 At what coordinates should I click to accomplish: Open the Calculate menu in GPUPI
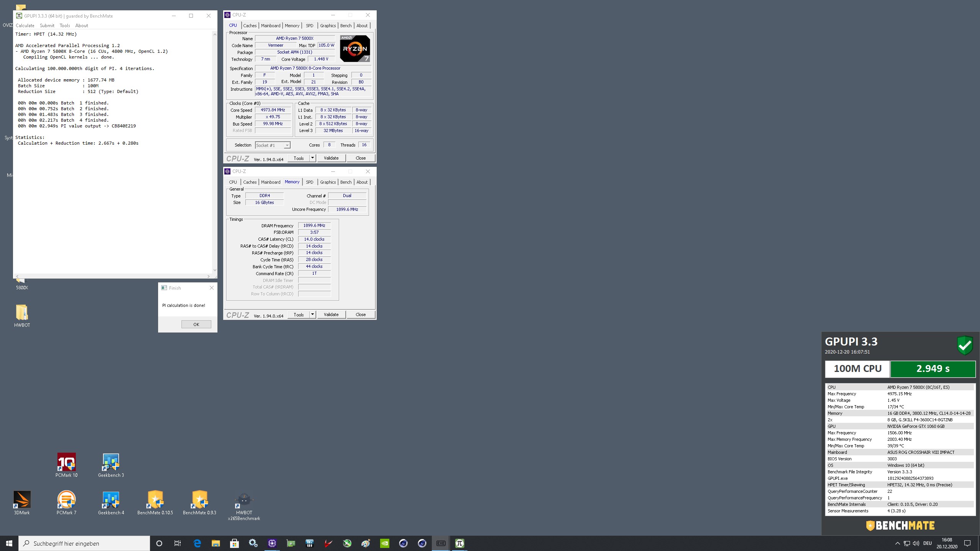25,26
